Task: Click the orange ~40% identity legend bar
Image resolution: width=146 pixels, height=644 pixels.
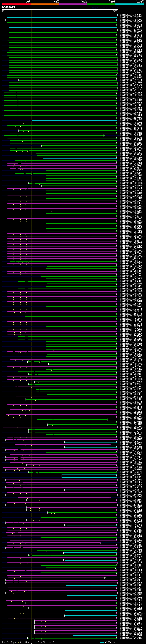Action: tap(45, 4)
